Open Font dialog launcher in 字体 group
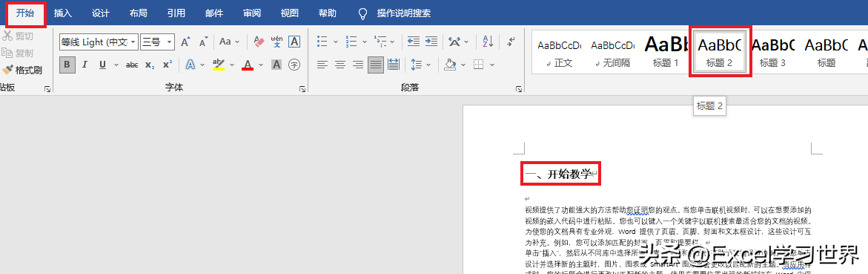The height and width of the screenshot is (274, 868). click(302, 88)
